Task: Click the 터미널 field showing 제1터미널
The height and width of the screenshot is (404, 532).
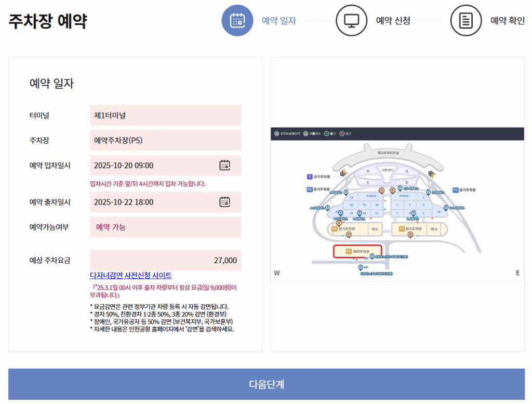Action: (165, 115)
